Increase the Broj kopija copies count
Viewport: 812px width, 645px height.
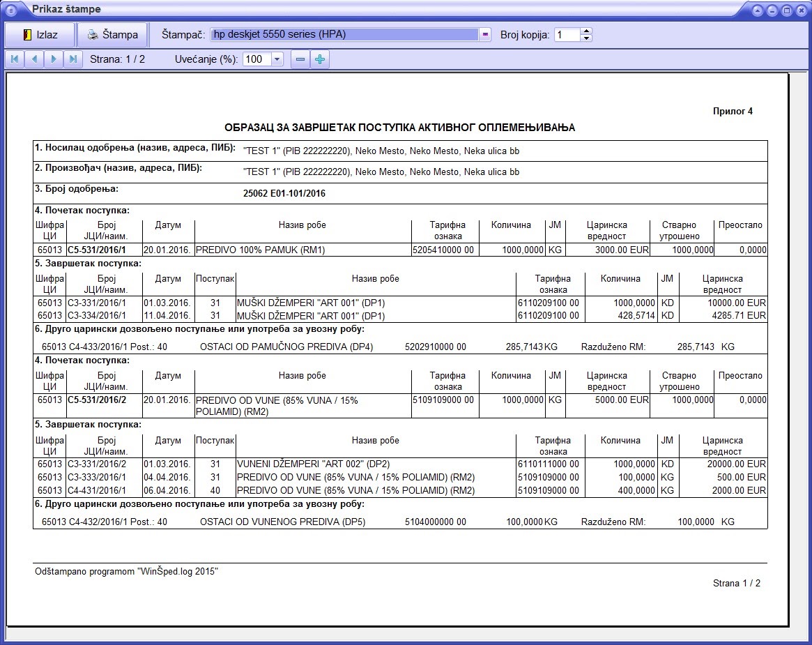586,31
